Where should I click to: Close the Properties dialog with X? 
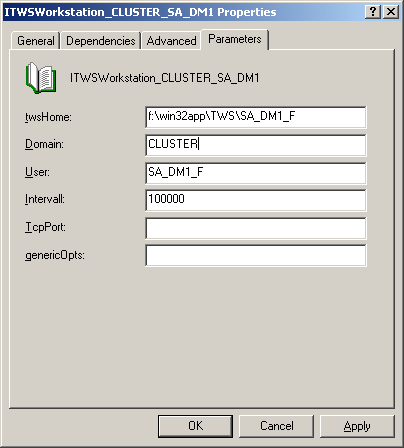click(x=391, y=12)
